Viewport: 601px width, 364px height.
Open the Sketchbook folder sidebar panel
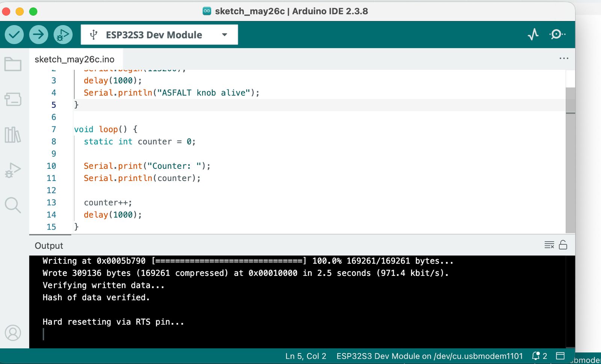tap(13, 64)
